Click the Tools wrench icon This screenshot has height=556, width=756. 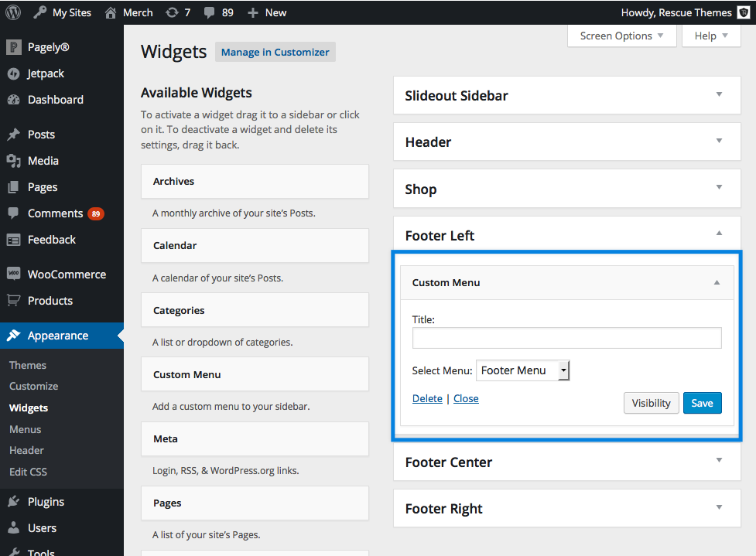[x=13, y=552]
